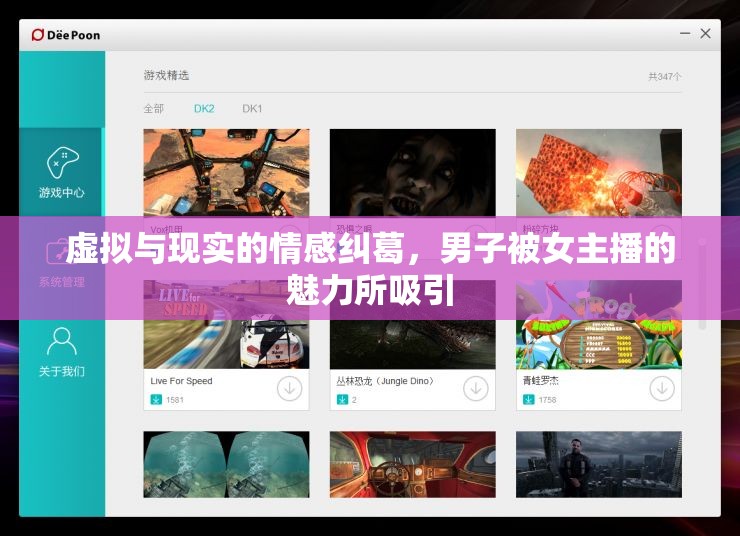
Task: Click the download count icon beside 1758
Action: pyautogui.click(x=529, y=400)
